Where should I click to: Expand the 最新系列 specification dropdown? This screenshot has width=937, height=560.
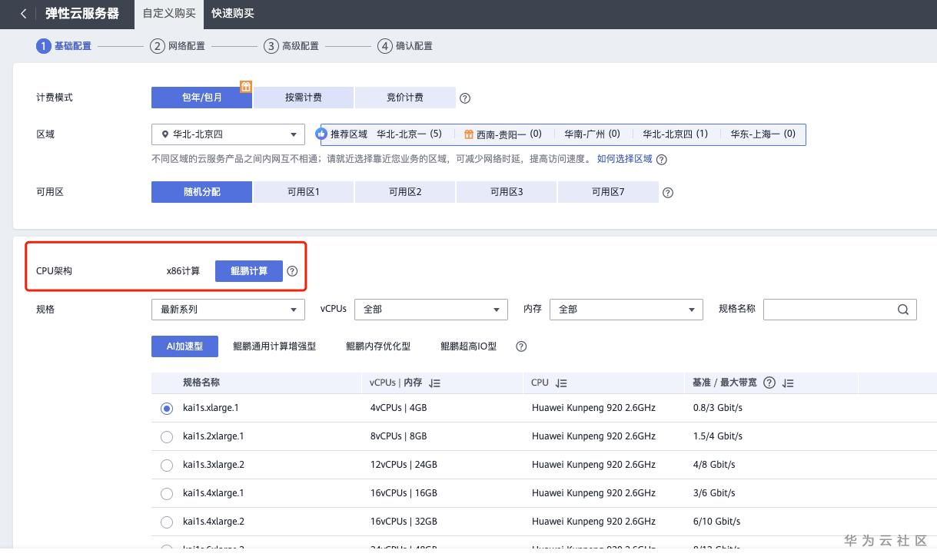point(228,310)
